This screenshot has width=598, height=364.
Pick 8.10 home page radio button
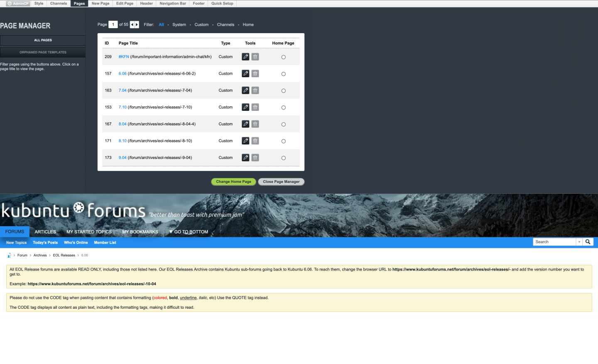(283, 141)
